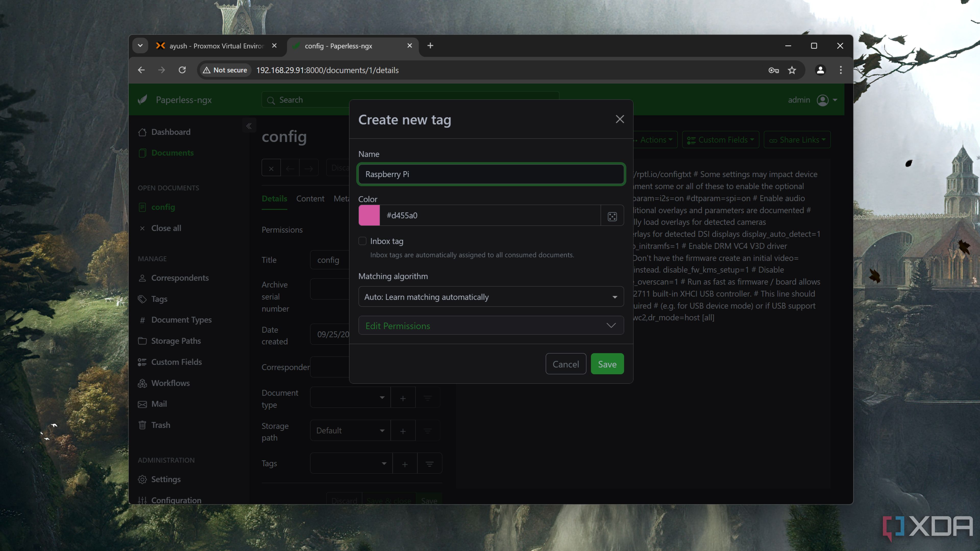Click the random color dice icon
Viewport: 980px width, 551px height.
point(612,216)
